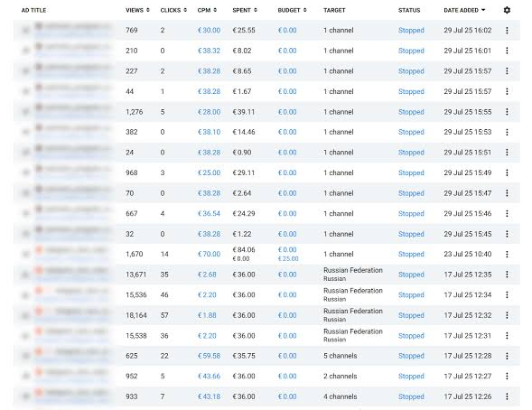The width and height of the screenshot is (532, 410).
Task: Change the Stopped status of the 17 Jul 25 12:26 ad
Action: [x=411, y=396]
